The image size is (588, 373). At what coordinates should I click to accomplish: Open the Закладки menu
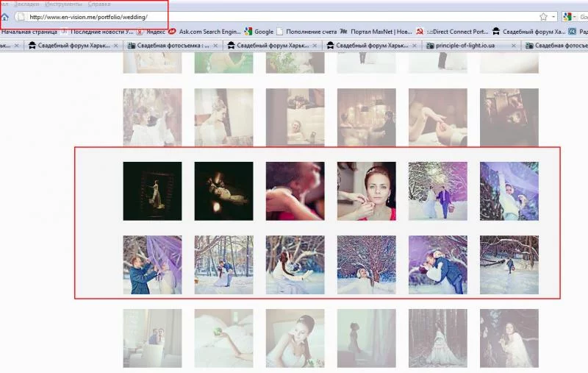[x=26, y=4]
